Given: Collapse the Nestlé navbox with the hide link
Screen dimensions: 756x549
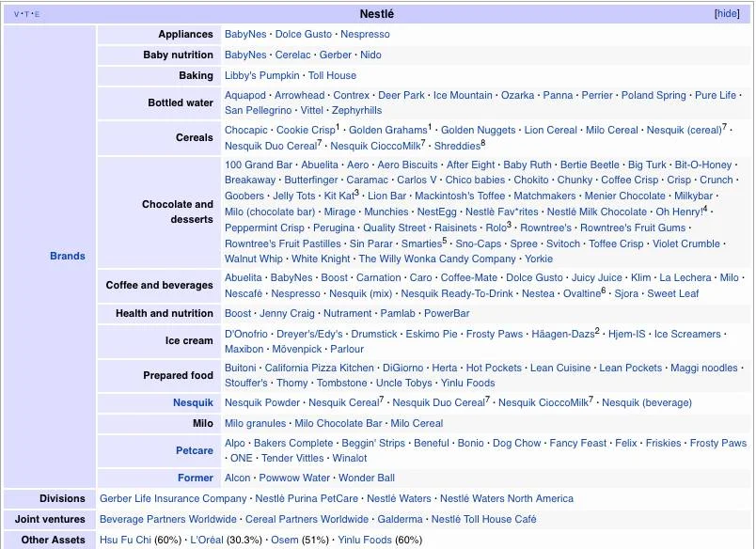Looking at the screenshot, I should 727,13.
